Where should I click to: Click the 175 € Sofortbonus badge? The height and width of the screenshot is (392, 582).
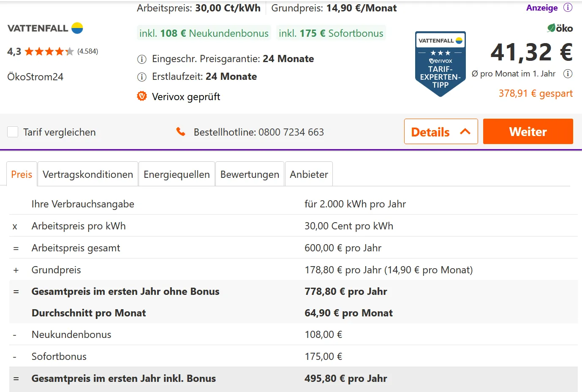(x=331, y=33)
